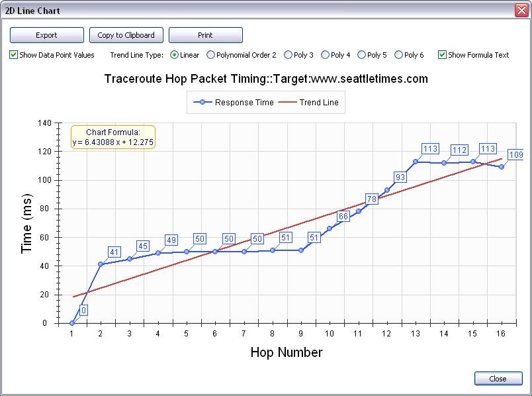Select Poly 6 trend line option

point(409,55)
